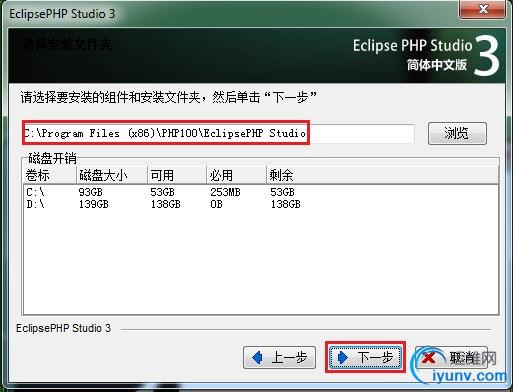Viewport: 513px width, 392px height.
Task: Click the 0B required space value
Action: (x=216, y=204)
